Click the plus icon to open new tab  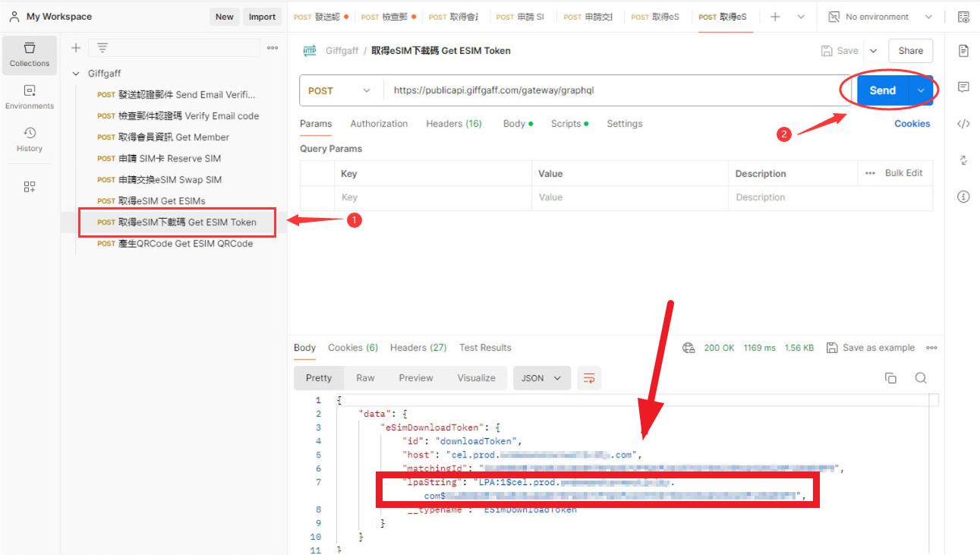click(x=775, y=17)
